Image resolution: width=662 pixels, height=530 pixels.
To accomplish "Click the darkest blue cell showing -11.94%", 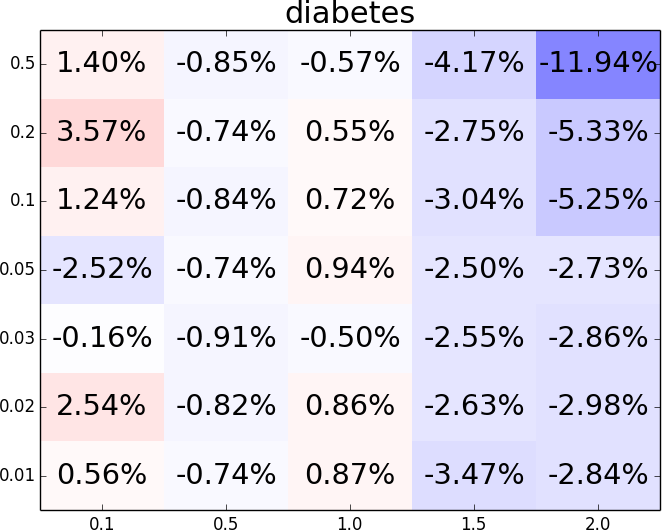I will tap(598, 64).
